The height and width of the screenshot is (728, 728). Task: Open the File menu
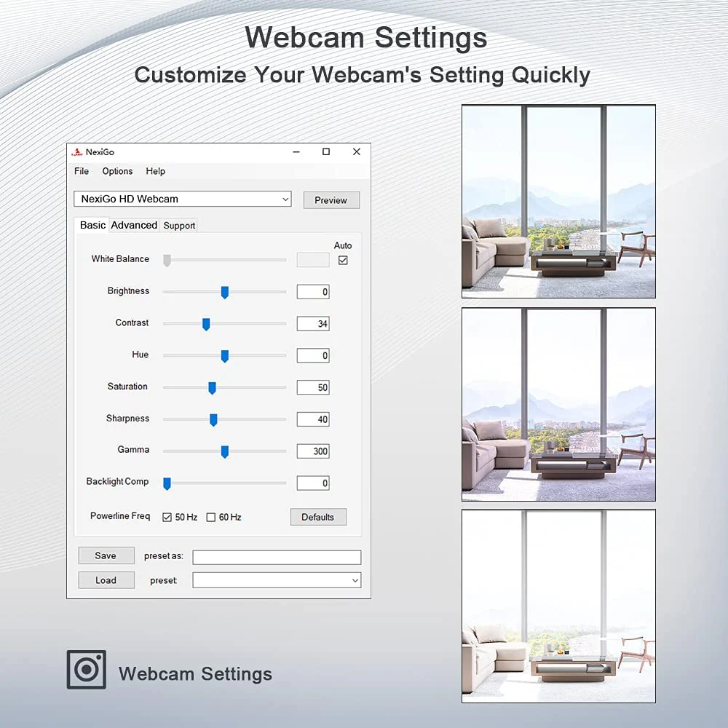coord(82,171)
